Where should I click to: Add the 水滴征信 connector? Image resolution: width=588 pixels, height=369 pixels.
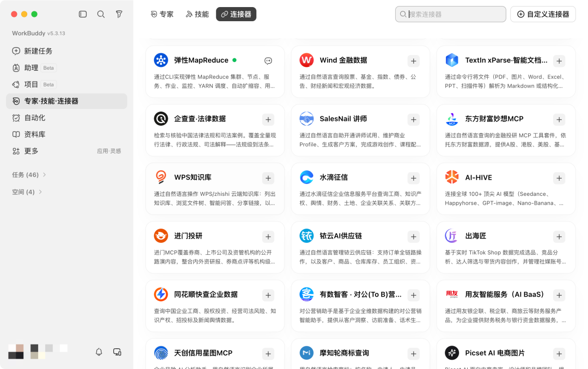pyautogui.click(x=413, y=178)
